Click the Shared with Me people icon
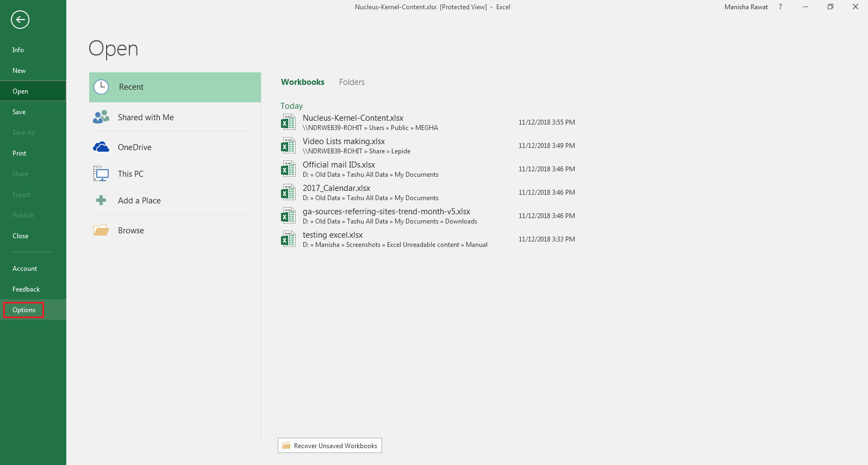868x465 pixels. 101,117
